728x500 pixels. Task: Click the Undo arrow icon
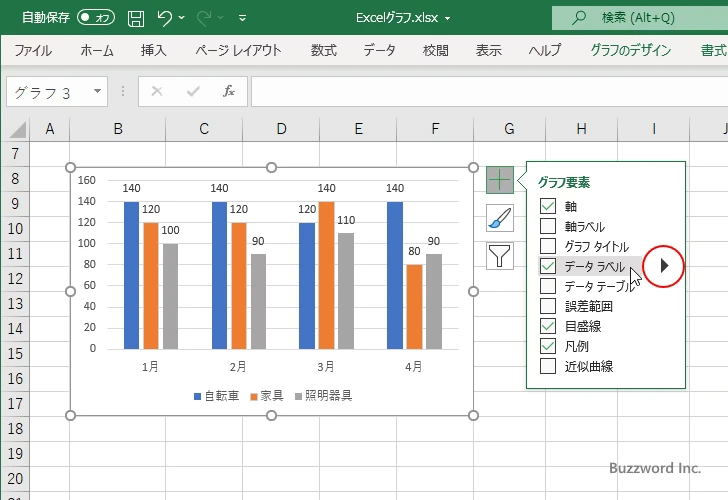tap(164, 18)
